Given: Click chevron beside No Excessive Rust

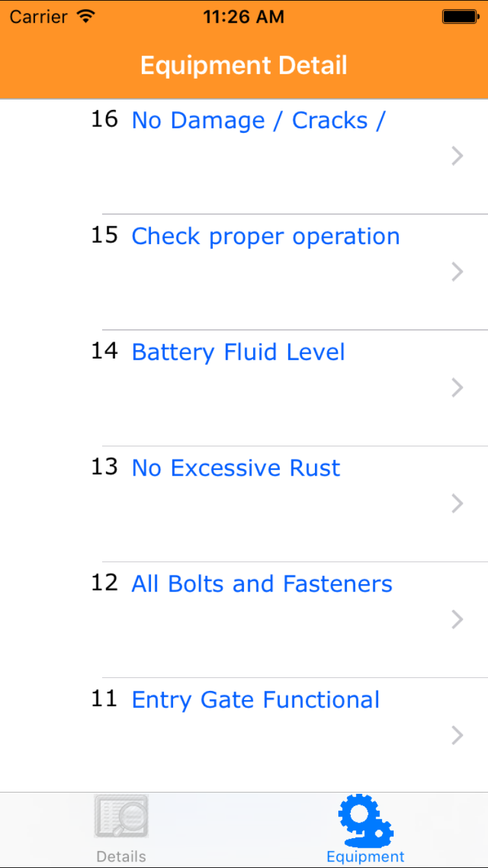Looking at the screenshot, I should coord(457,504).
